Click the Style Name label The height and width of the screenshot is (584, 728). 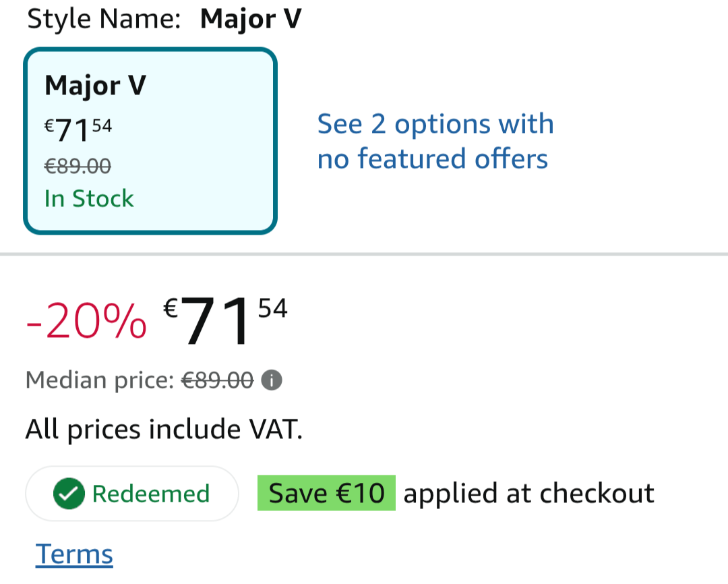(104, 19)
